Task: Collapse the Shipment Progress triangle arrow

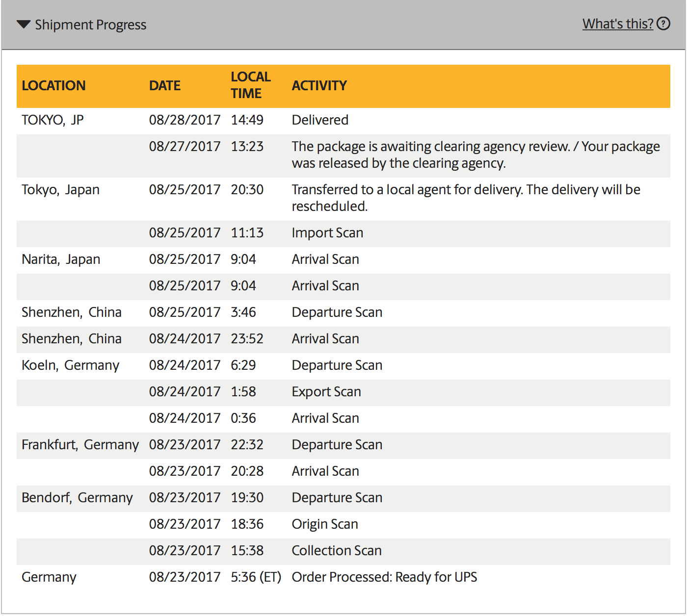Action: tap(24, 25)
